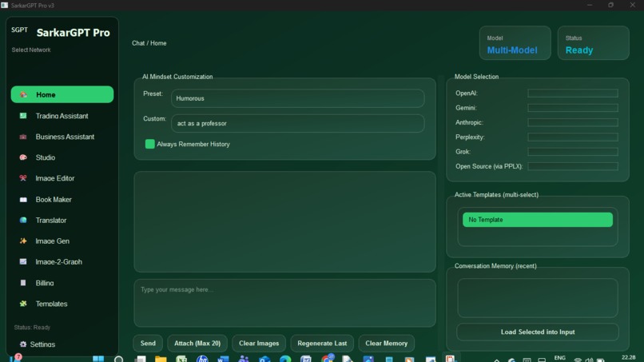The width and height of the screenshot is (644, 362).
Task: Click the Select Network label
Action: click(x=31, y=50)
